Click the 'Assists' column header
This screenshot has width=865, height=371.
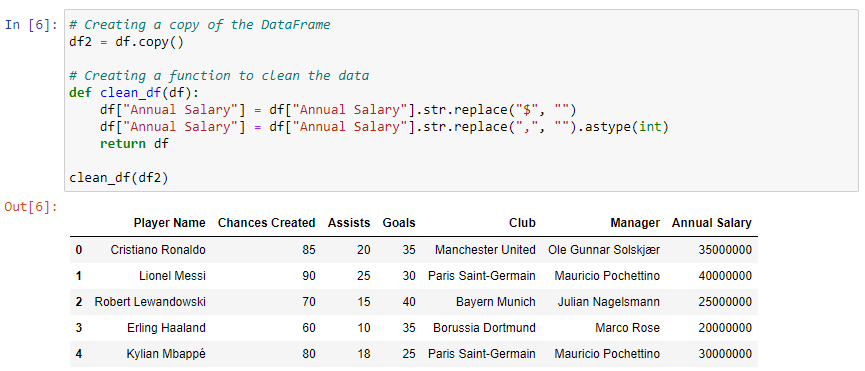[349, 223]
